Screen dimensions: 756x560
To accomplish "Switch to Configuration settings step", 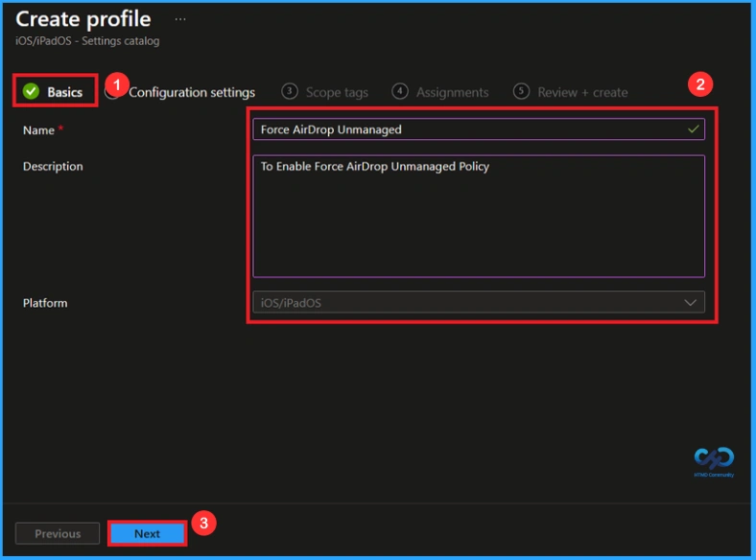I will (192, 92).
